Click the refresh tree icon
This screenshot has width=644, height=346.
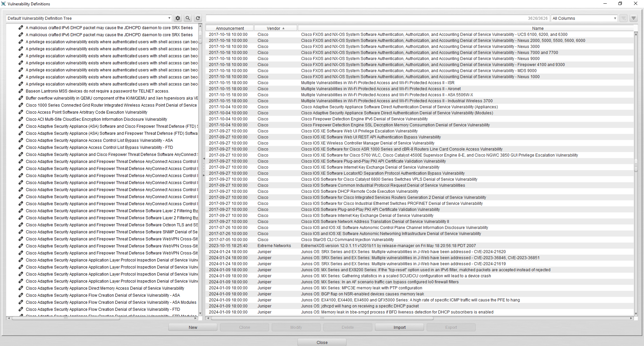click(x=198, y=18)
